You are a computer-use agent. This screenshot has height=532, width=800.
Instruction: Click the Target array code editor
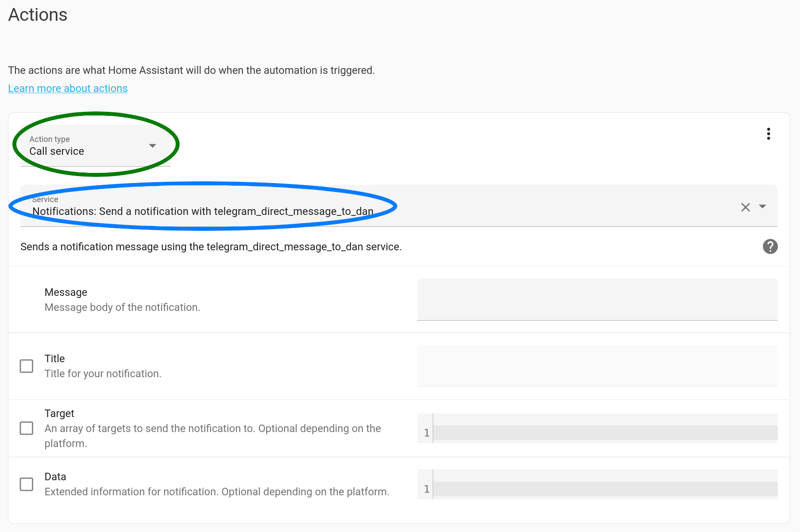click(605, 432)
